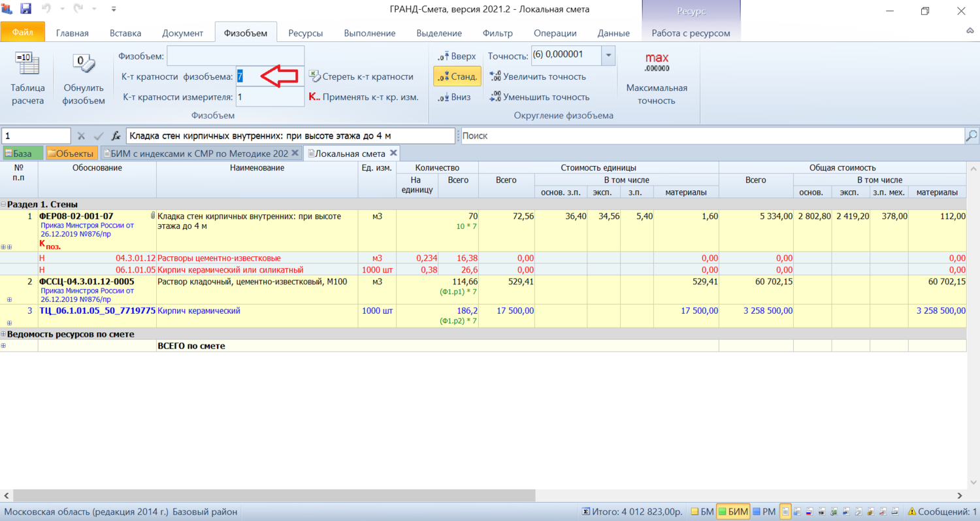Save the document with the floppy disk icon
This screenshot has width=980, height=521.
pos(26,10)
